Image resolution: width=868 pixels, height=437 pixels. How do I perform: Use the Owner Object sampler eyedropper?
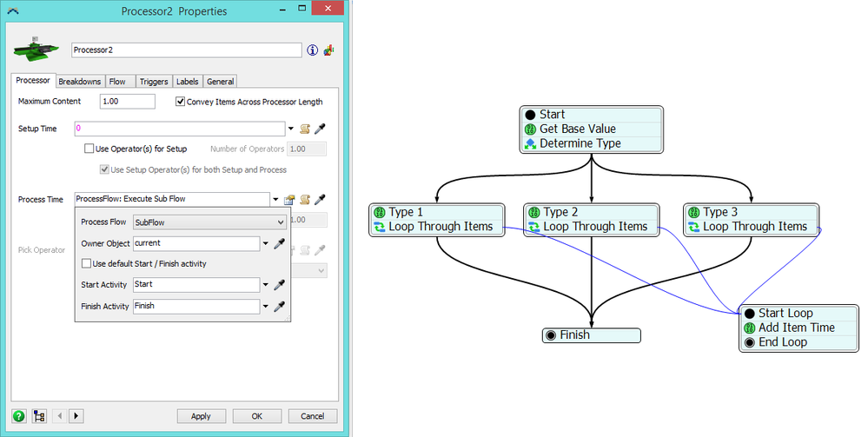[280, 243]
